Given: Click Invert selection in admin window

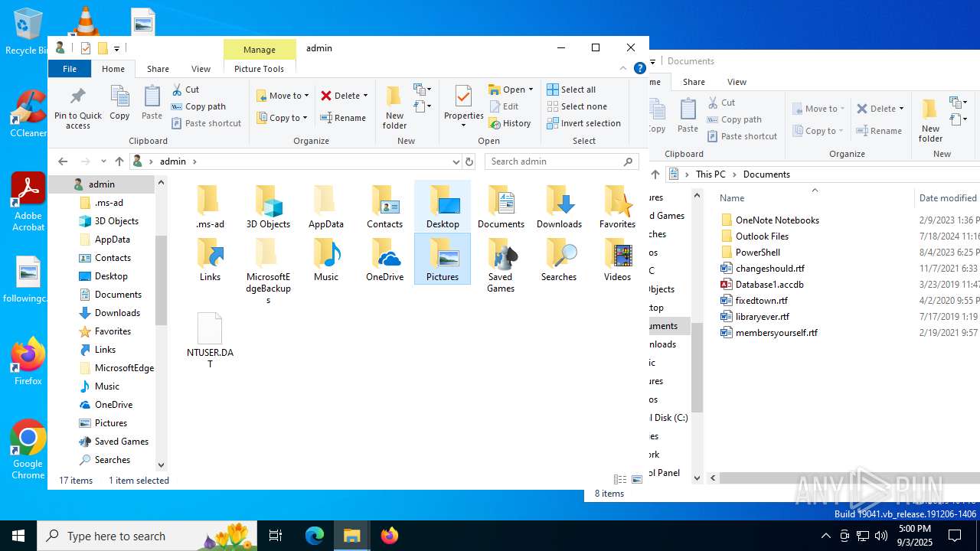Looking at the screenshot, I should coord(583,123).
